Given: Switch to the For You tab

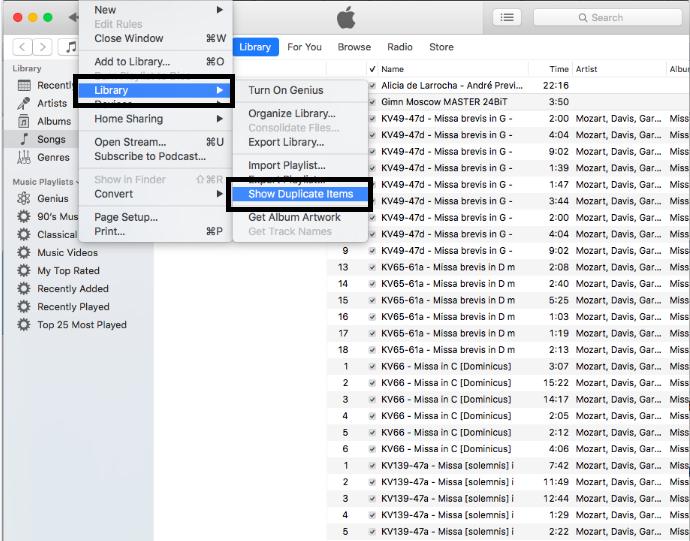Looking at the screenshot, I should tap(305, 47).
